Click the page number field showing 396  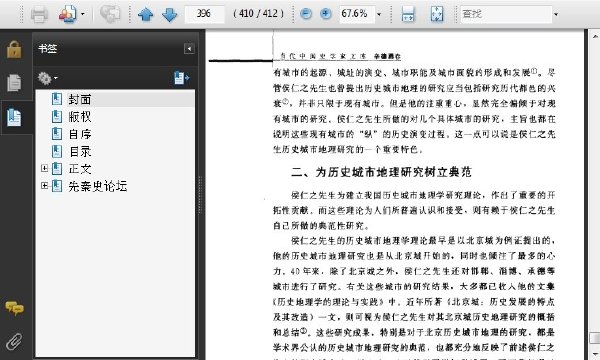point(204,14)
